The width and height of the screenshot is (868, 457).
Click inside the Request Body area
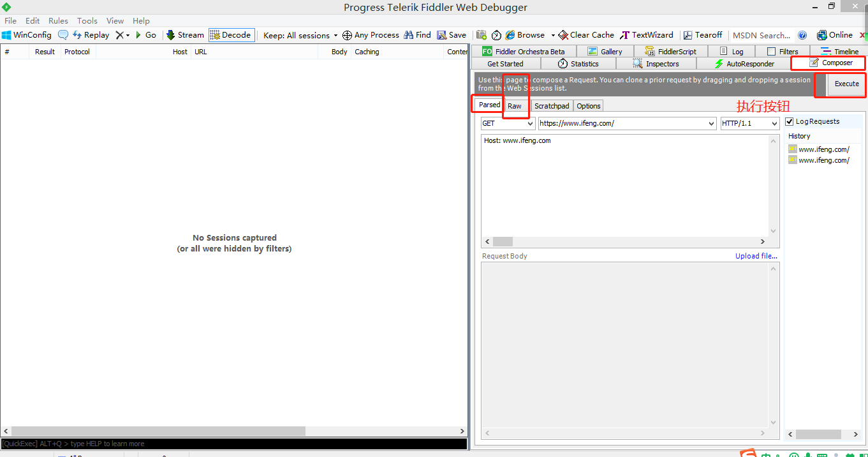click(625, 345)
